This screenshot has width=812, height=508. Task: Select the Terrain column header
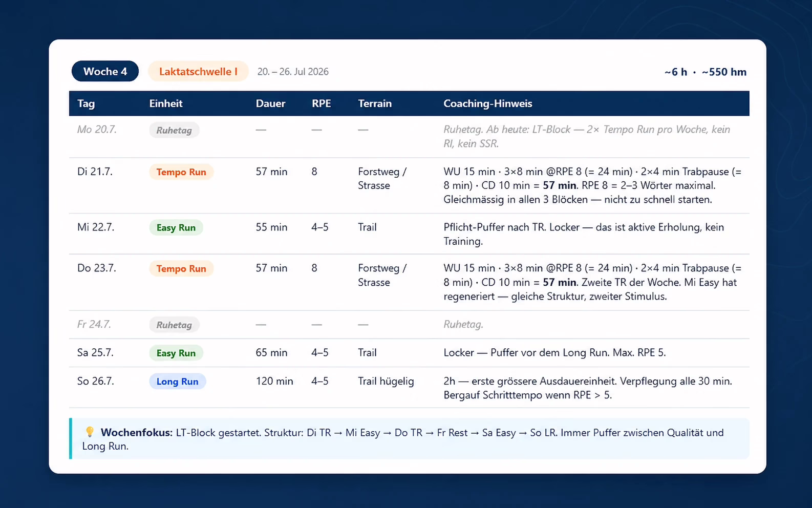375,103
